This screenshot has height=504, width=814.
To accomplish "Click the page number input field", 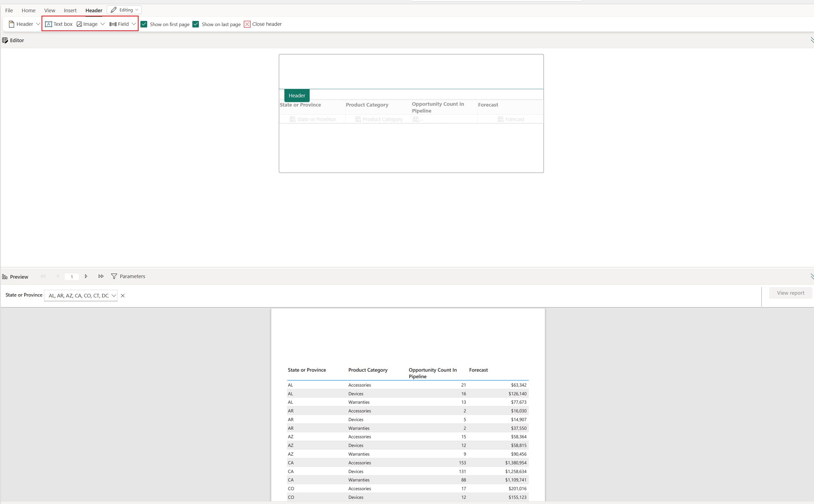I will click(x=72, y=276).
